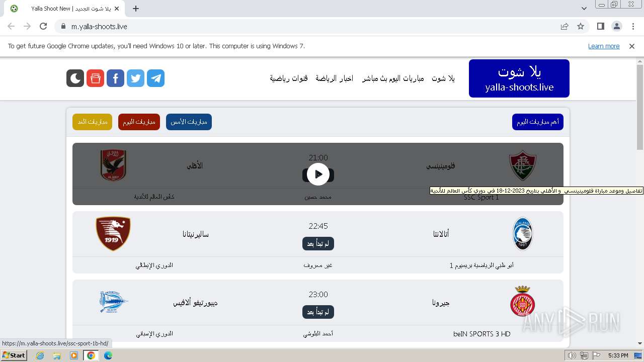Click the Action Center flag icon
Screen dimensions: 644x362
click(596, 355)
